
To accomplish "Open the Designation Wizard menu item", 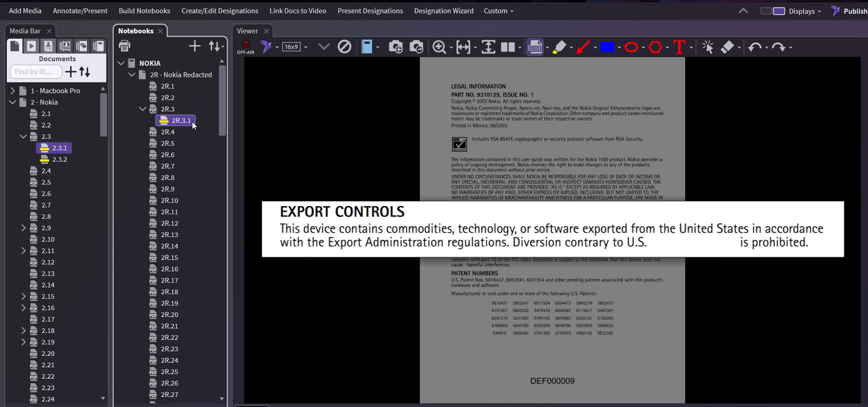I will (x=443, y=11).
